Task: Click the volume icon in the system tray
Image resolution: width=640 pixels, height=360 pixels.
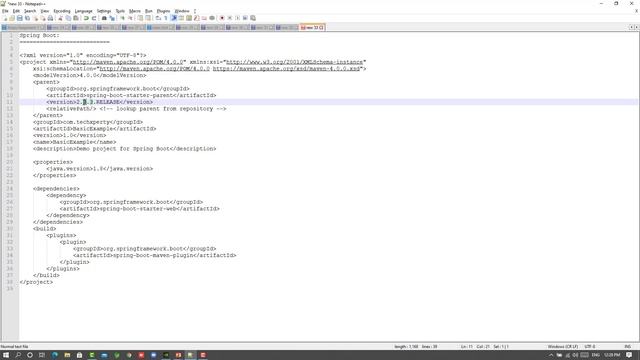Action: pos(576,355)
